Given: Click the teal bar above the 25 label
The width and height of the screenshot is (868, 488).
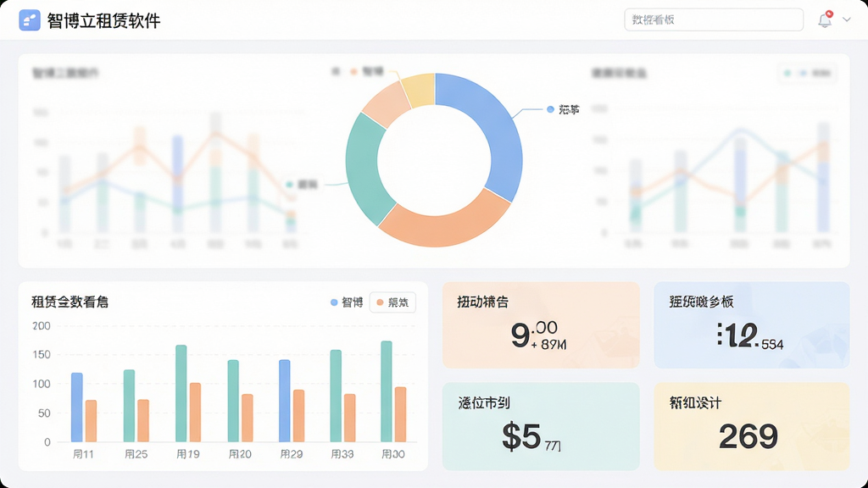Looking at the screenshot, I should pos(129,406).
